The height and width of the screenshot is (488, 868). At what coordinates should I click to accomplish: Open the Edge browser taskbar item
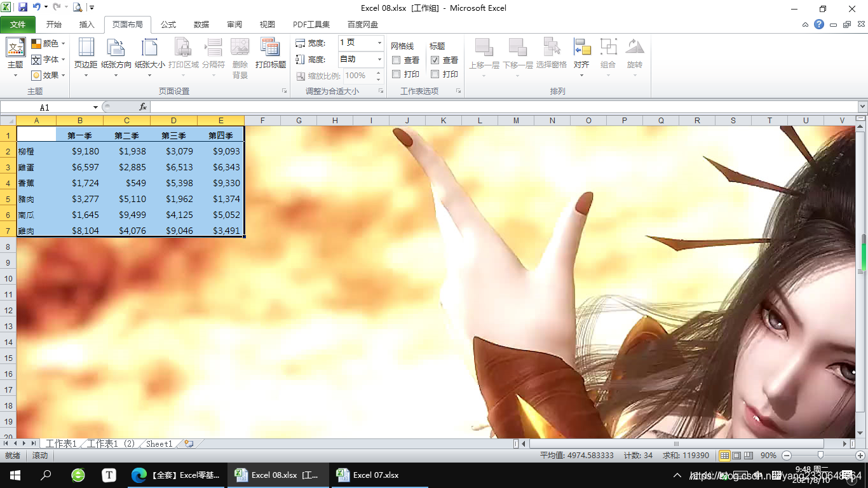[175, 475]
